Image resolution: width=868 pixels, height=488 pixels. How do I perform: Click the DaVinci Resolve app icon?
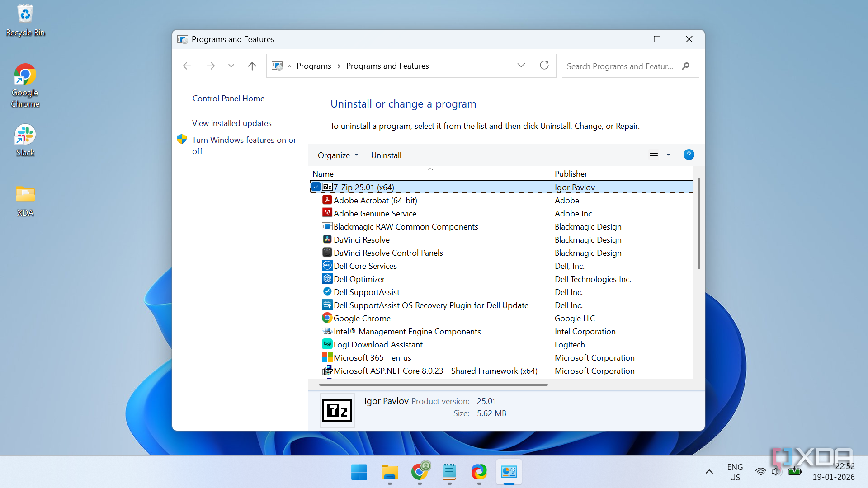327,239
